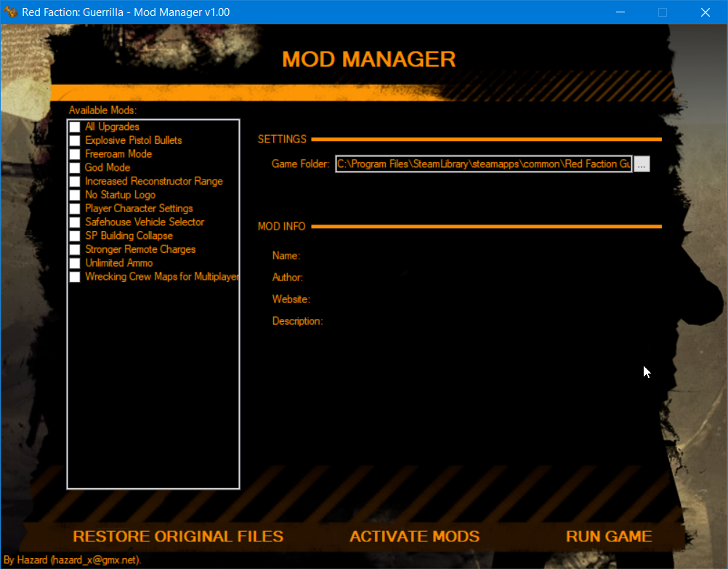The width and height of the screenshot is (728, 569).
Task: Tick the Explosive Pistol Bullets checkbox
Action: click(75, 140)
